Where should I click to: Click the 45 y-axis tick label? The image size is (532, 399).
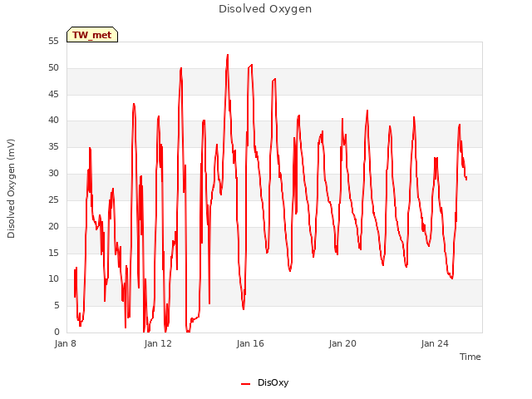click(x=53, y=94)
